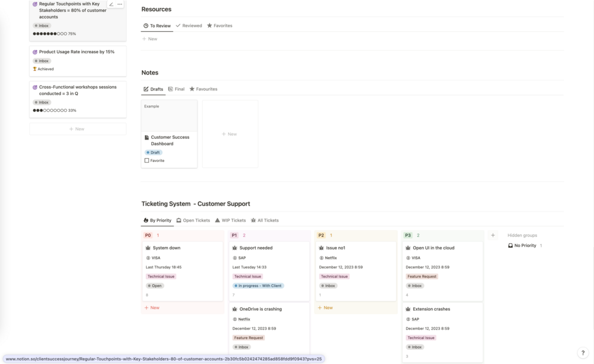This screenshot has width=594, height=364.
Task: Click the bug icon on OneDrive is crashing ticket
Action: click(235, 309)
